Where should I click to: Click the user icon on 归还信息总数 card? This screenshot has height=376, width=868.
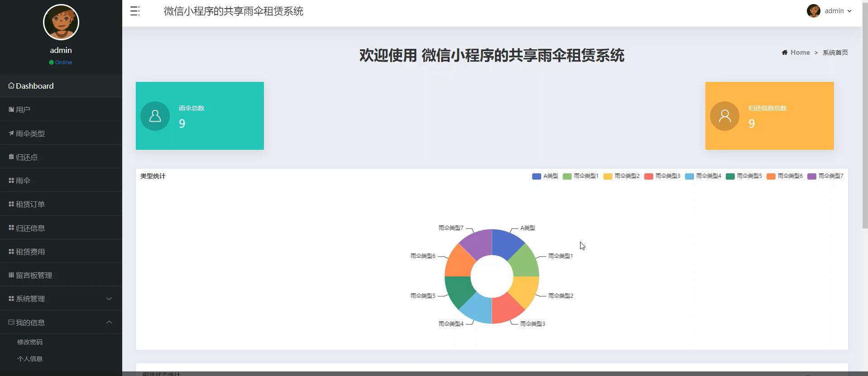tap(724, 116)
